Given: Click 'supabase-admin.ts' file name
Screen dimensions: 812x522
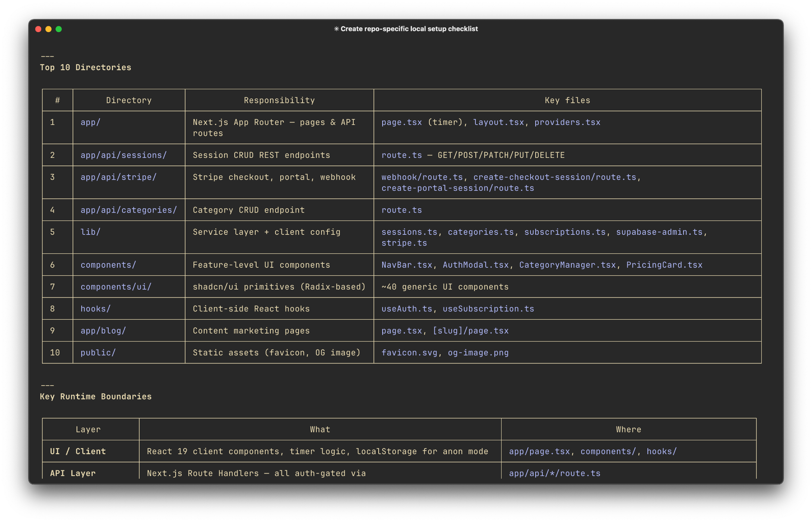Looking at the screenshot, I should (659, 232).
